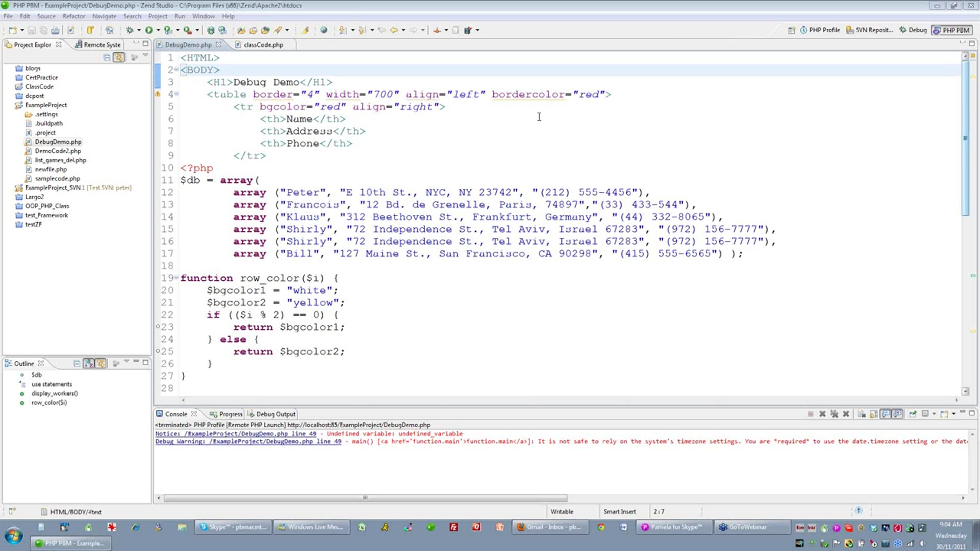Screen dimensions: 980x551
Task: Click Collapse All in Project Explorer
Action: coord(107,58)
